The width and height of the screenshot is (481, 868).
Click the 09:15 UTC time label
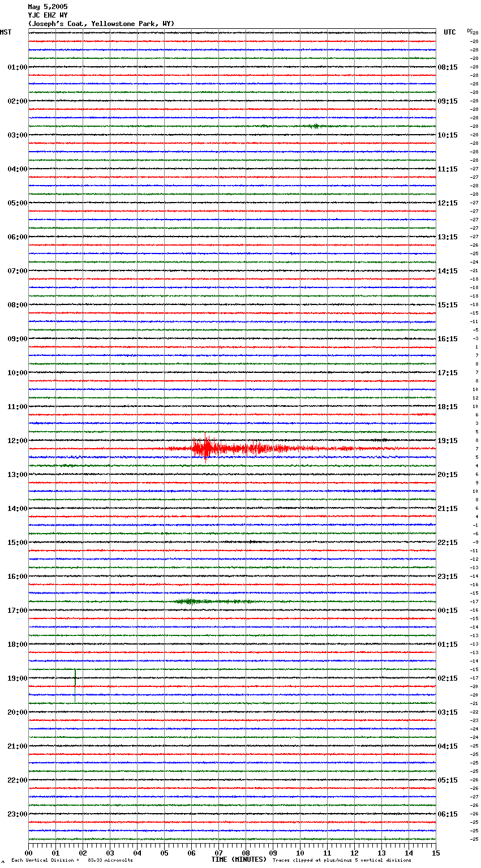(448, 101)
